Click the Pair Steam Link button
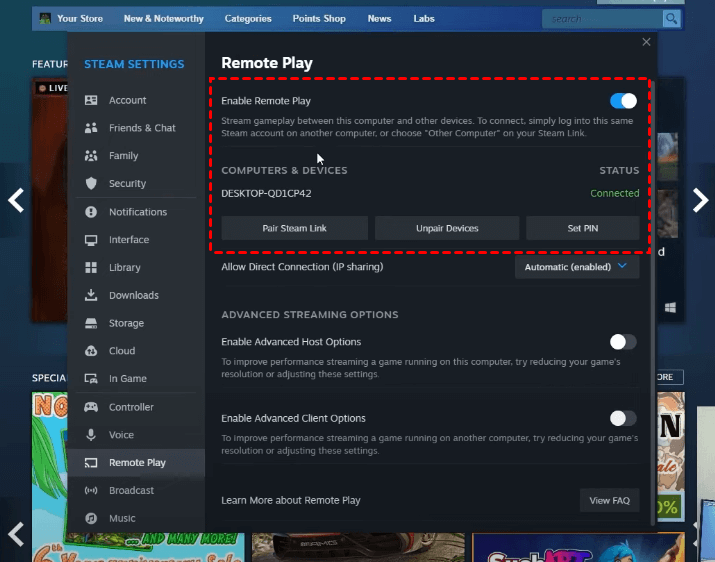Screen dimensions: 715x562 click(294, 229)
